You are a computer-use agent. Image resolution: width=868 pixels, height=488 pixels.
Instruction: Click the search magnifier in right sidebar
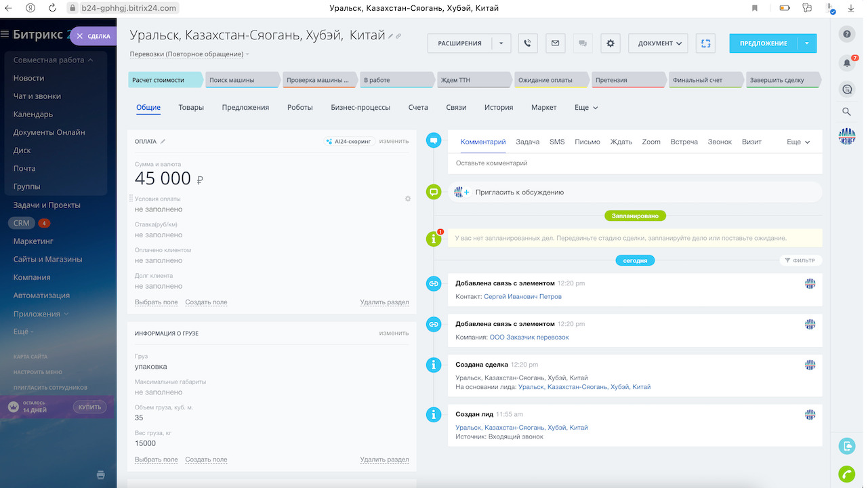(x=846, y=112)
